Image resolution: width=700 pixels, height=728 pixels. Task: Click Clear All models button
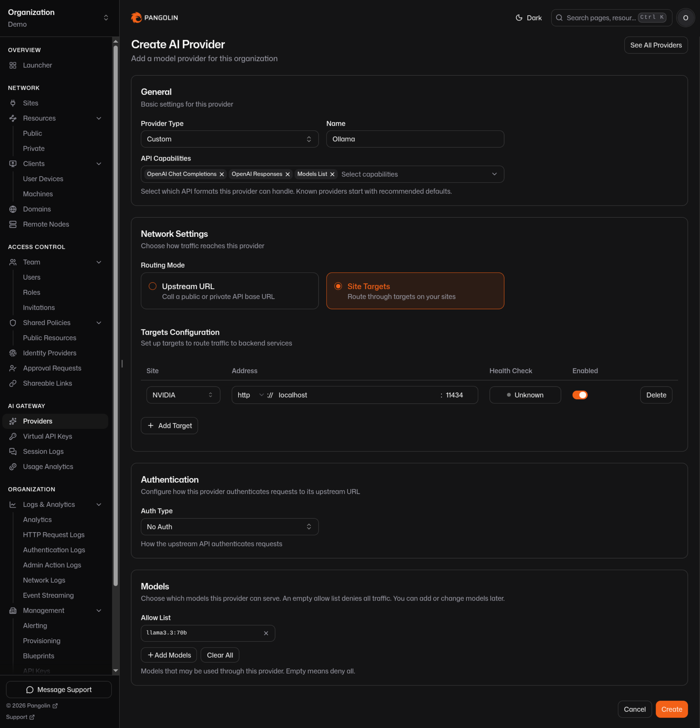click(x=220, y=655)
